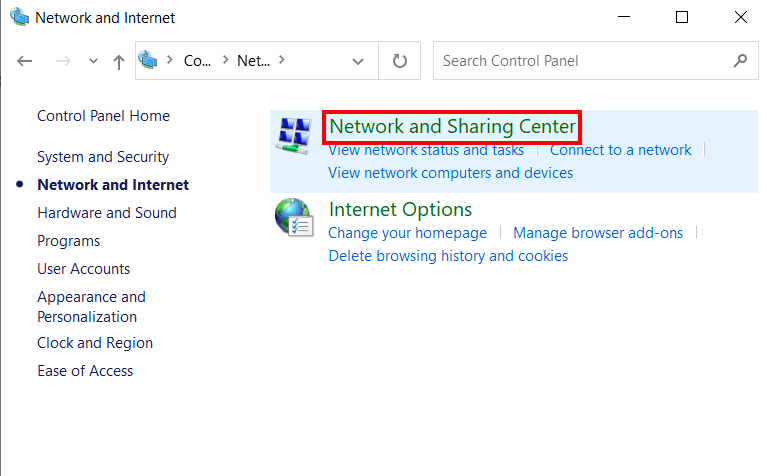The width and height of the screenshot is (767, 476).
Task: Click the Internet Options globe icon
Action: [x=294, y=217]
